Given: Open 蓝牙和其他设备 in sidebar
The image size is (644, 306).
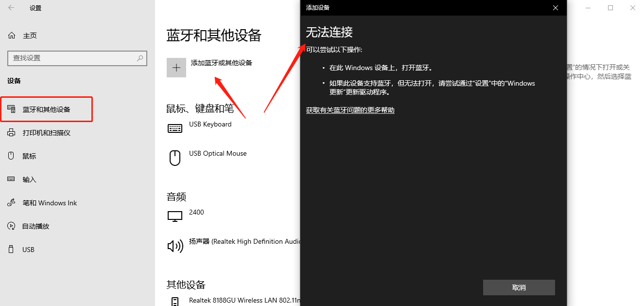Looking at the screenshot, I should (47, 109).
